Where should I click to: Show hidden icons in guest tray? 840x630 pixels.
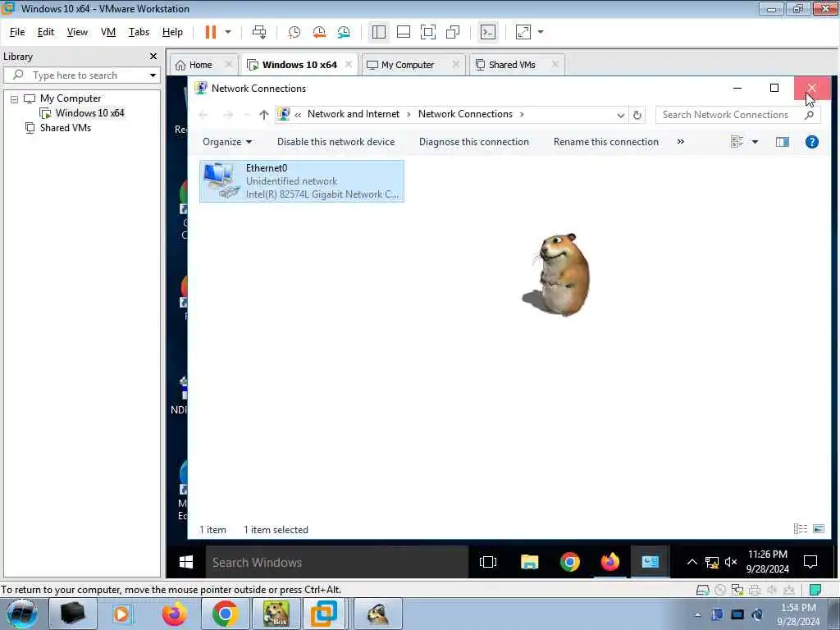coord(692,562)
